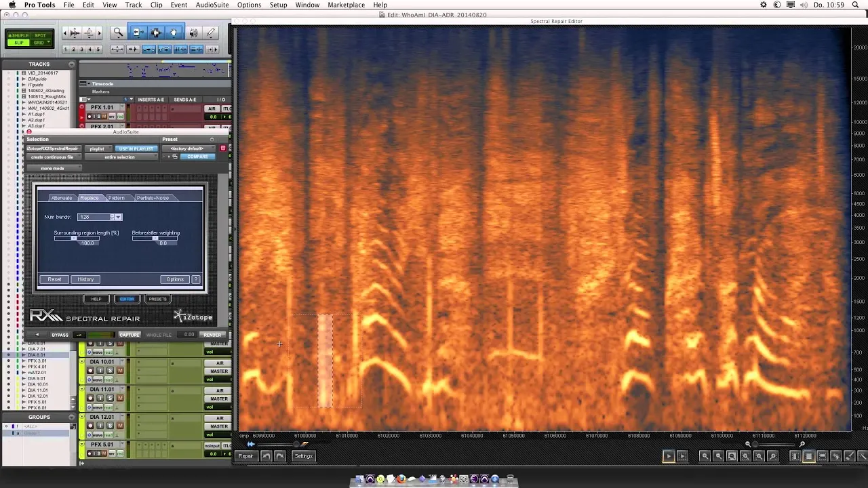868x488 pixels.
Task: Click the undo arrow in Spectral Repair Editor
Action: pos(267,456)
